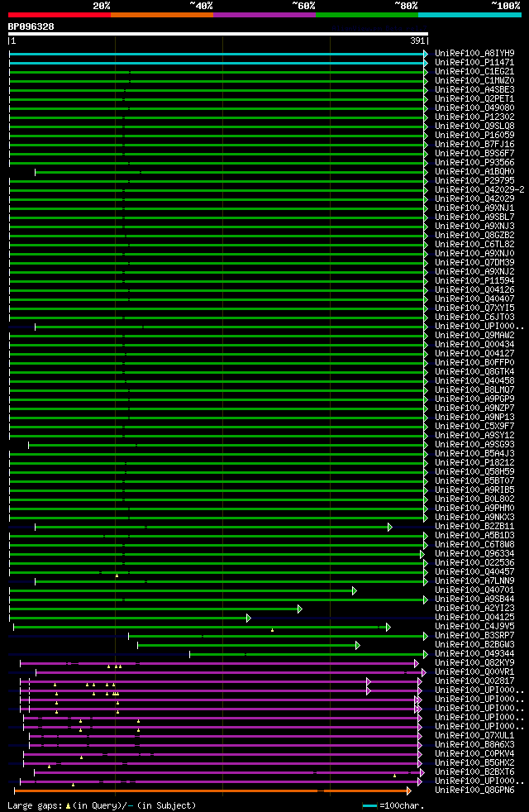529x812 pixels.
Task: Click green end arrow of A2YI23 alignment
Action: coord(300,609)
